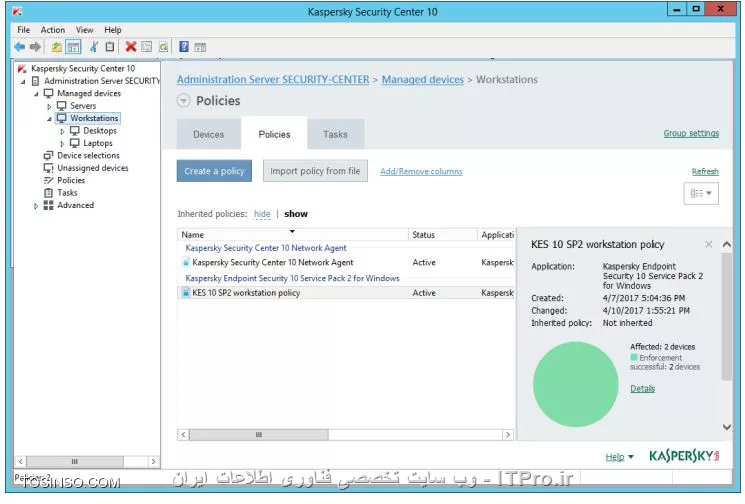Screen dimensions: 745x504
Task: Click the green Refresh page toolbar icon
Action: click(x=163, y=47)
